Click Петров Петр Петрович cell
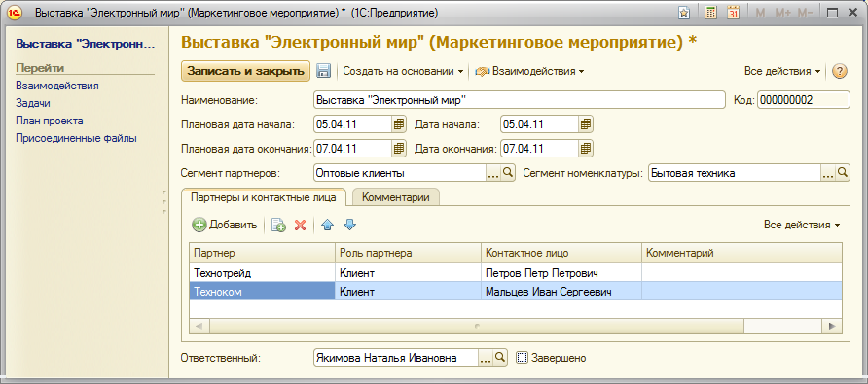 click(x=561, y=273)
